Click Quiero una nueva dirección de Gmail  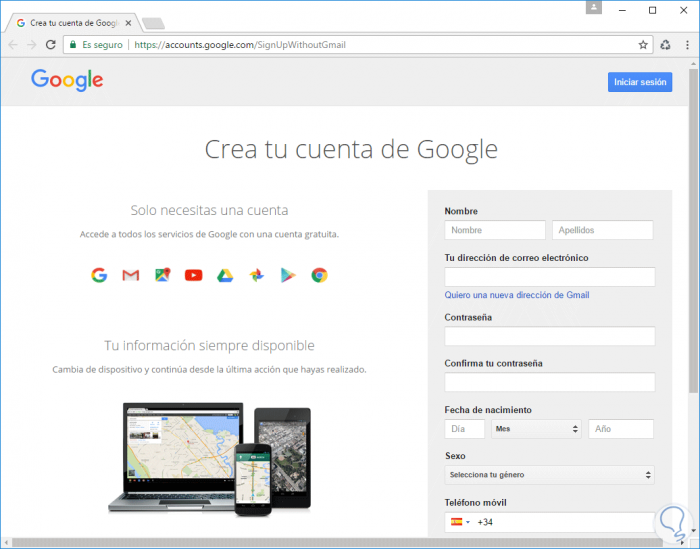click(517, 295)
